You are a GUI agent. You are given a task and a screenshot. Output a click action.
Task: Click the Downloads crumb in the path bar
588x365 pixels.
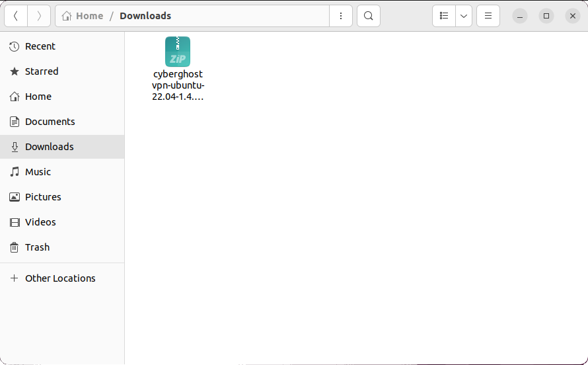[x=145, y=16]
